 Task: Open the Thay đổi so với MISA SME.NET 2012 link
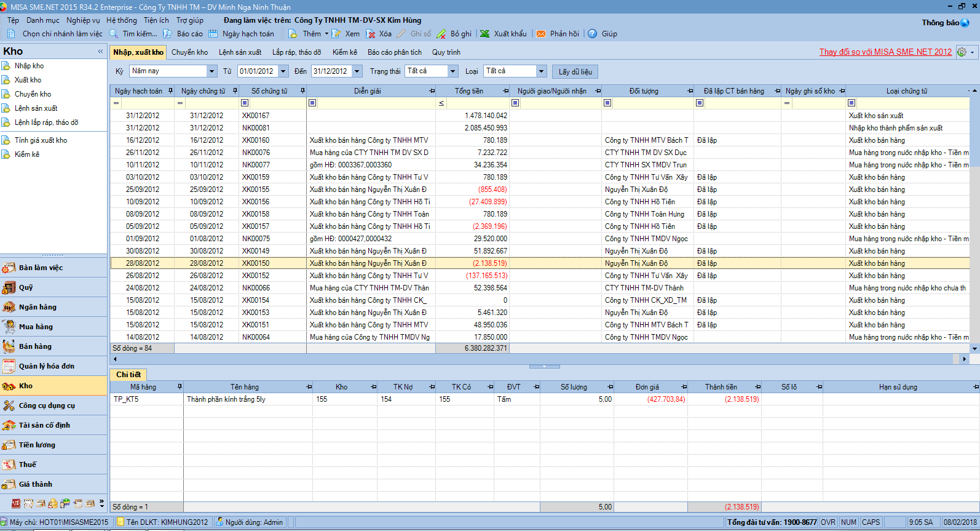(885, 52)
